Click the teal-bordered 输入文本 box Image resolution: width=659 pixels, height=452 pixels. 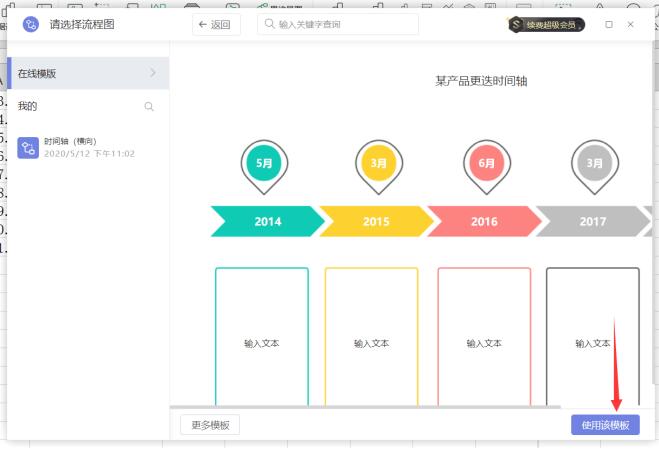(262, 336)
